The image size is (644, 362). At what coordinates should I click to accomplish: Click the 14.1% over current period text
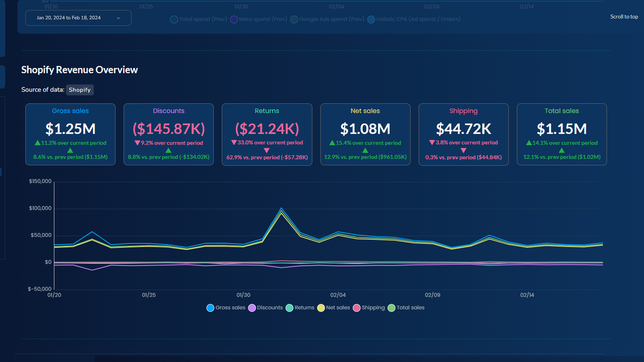(x=566, y=143)
